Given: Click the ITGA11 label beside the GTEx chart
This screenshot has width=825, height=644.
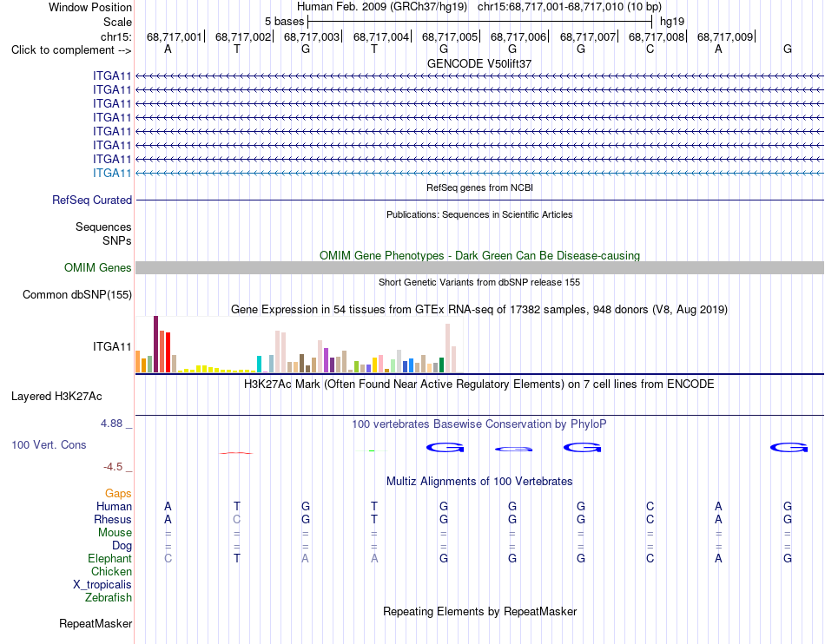Looking at the screenshot, I should click(112, 346).
